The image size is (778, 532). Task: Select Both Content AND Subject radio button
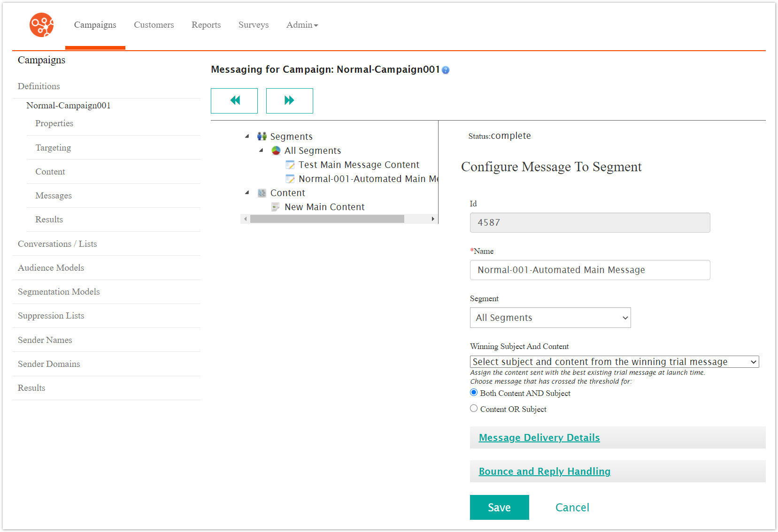474,393
